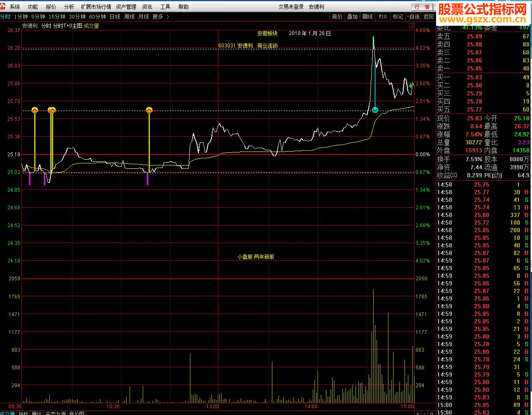The height and width of the screenshot is (415, 532).
Task: Click the 叠加 overlay button
Action: 353,16
